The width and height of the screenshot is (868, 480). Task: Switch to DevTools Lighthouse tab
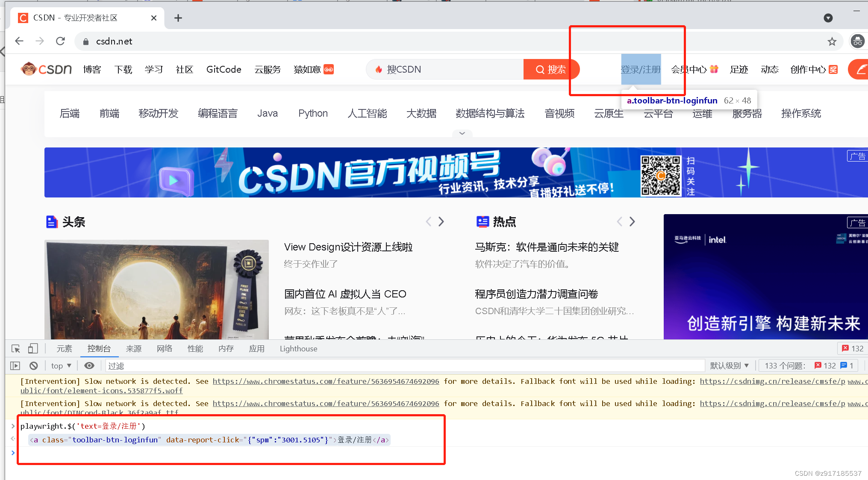298,349
